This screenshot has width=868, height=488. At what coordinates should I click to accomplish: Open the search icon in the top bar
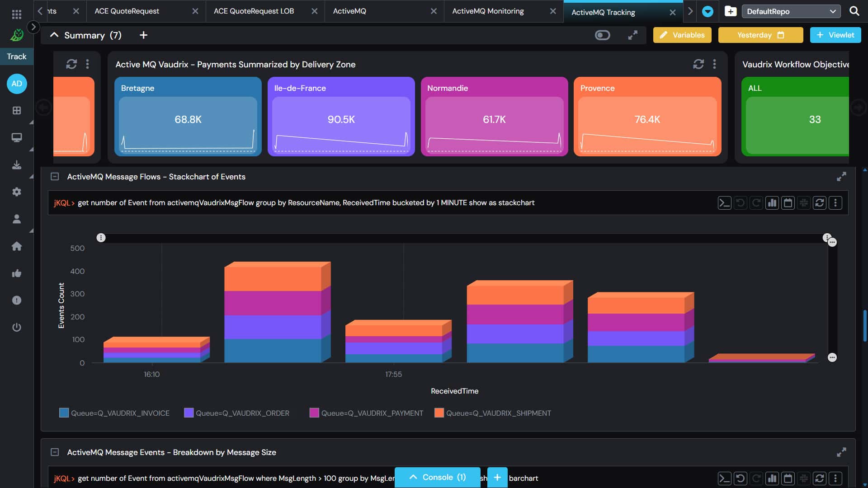854,11
